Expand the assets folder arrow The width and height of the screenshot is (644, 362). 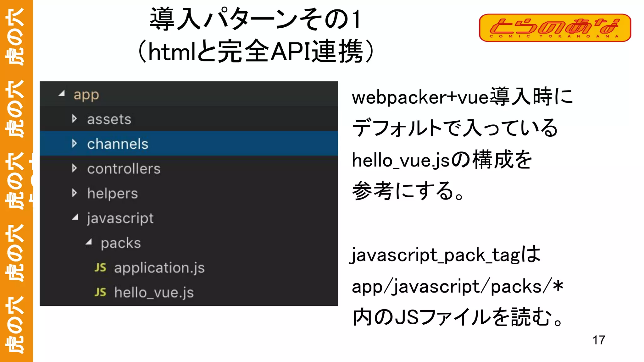[75, 119]
